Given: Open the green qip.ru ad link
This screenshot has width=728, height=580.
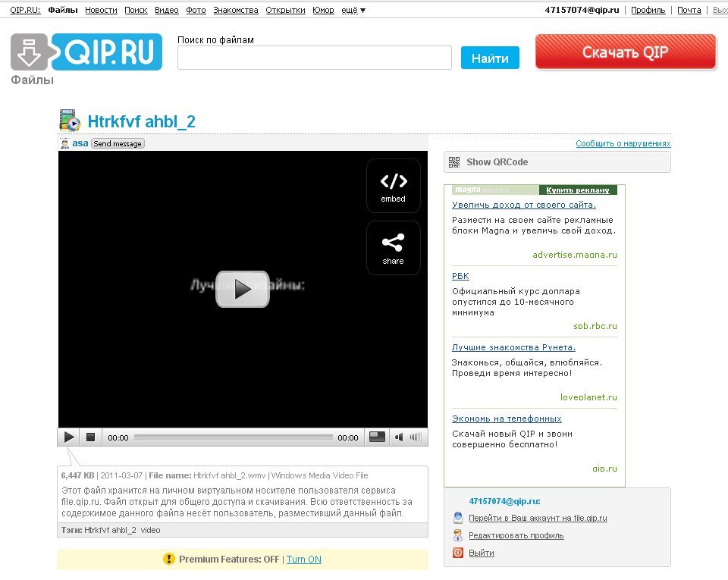Looking at the screenshot, I should (x=604, y=469).
